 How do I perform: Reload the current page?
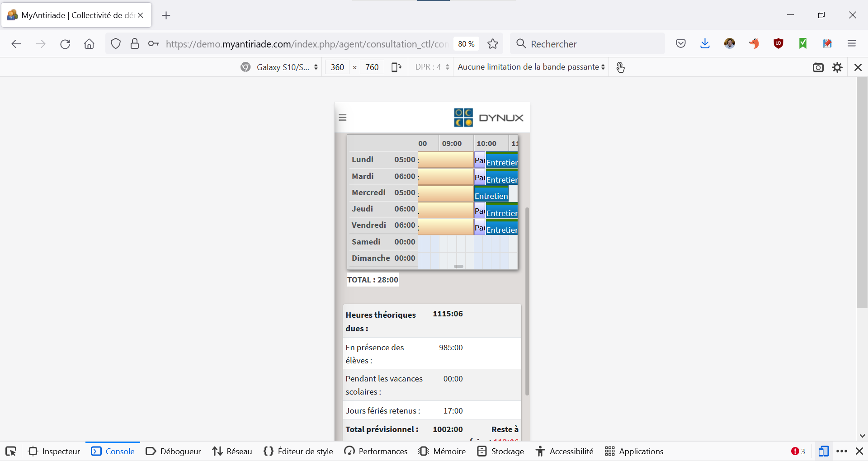tap(65, 44)
